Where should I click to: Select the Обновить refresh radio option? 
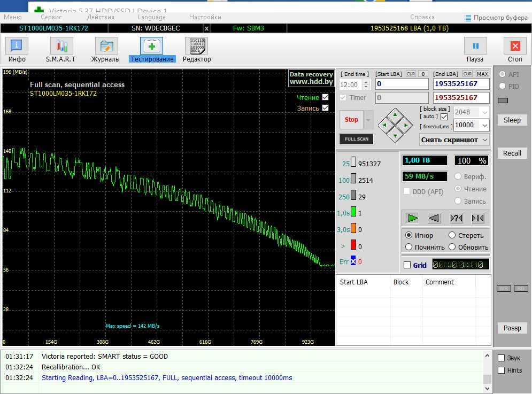pos(452,247)
